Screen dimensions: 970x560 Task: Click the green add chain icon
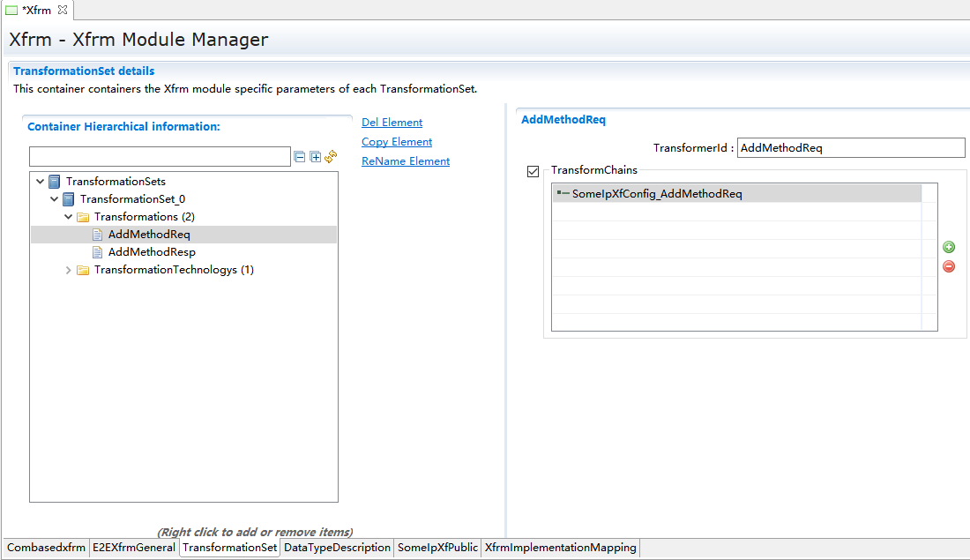pyautogui.click(x=949, y=248)
